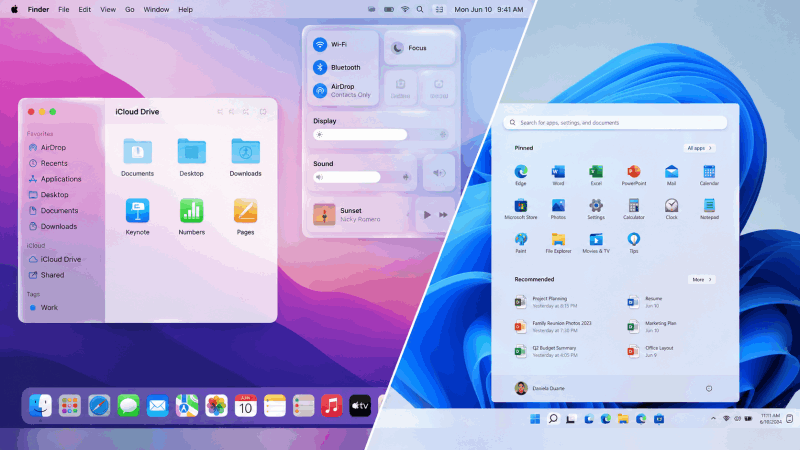Open Calendar icon showing 10 in Dock
Image resolution: width=800 pixels, height=451 pixels.
point(245,406)
